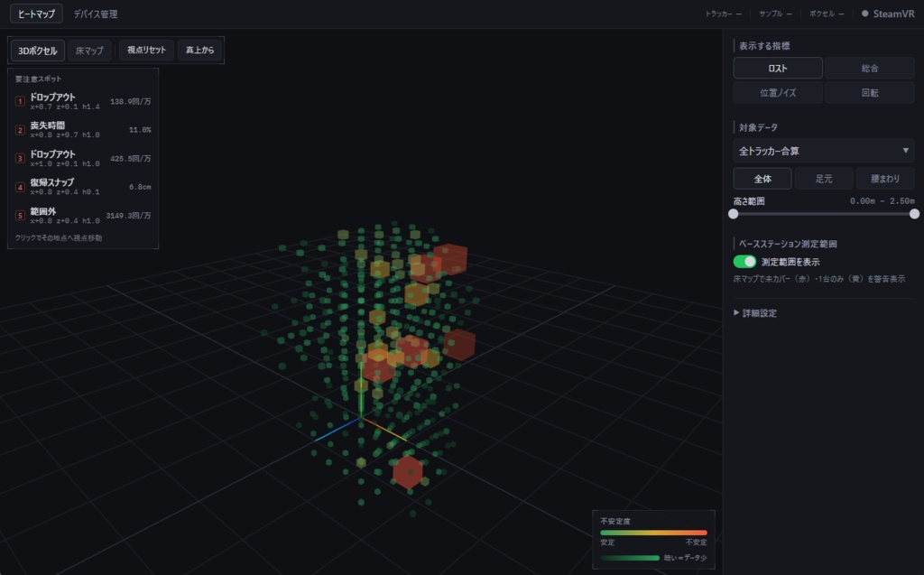Open the ヒートマップ tab
924x575 pixels.
36,14
